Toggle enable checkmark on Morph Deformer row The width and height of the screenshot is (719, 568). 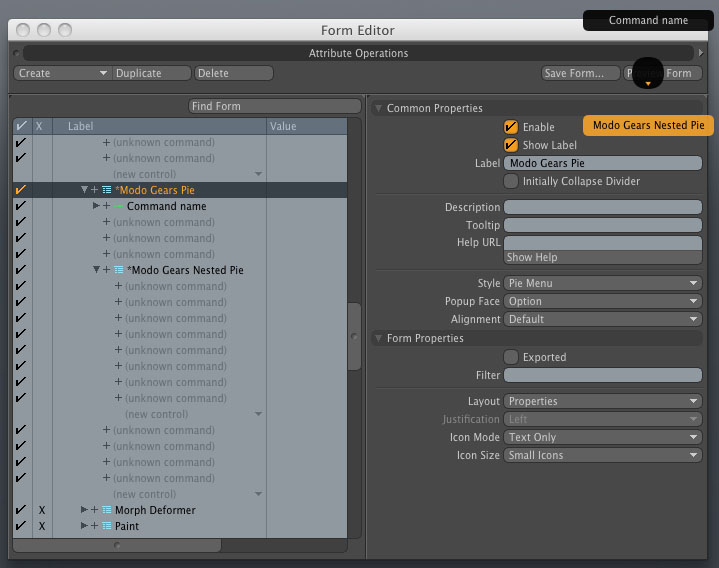click(x=21, y=510)
